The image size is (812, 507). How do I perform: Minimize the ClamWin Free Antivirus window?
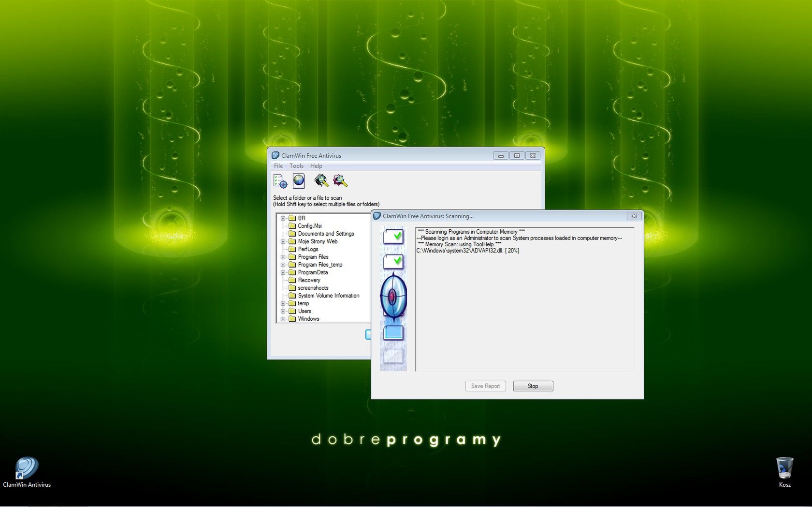point(501,155)
